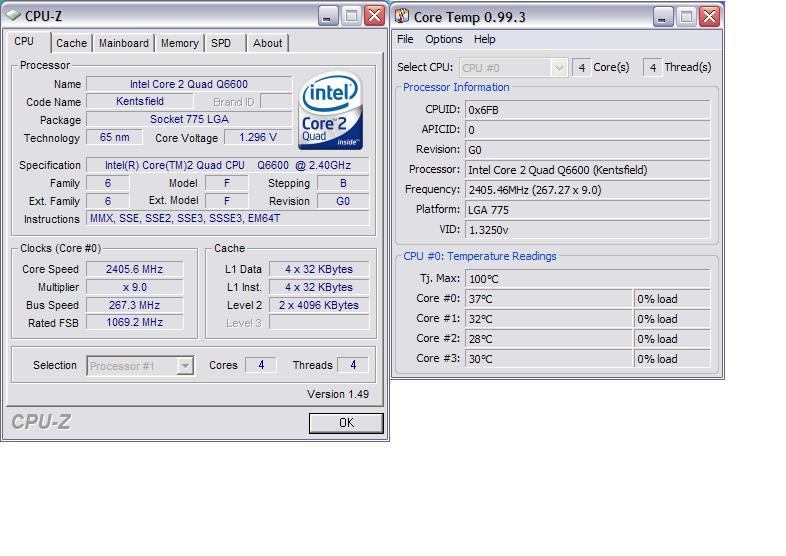Click the Specification field in CPU-Z
Viewport: 786px width, 556px height.
pos(228,165)
